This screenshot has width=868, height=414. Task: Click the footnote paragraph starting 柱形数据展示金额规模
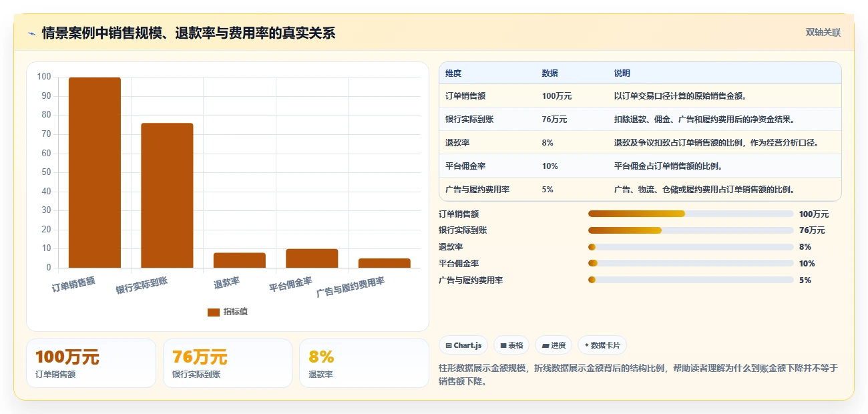click(638, 375)
